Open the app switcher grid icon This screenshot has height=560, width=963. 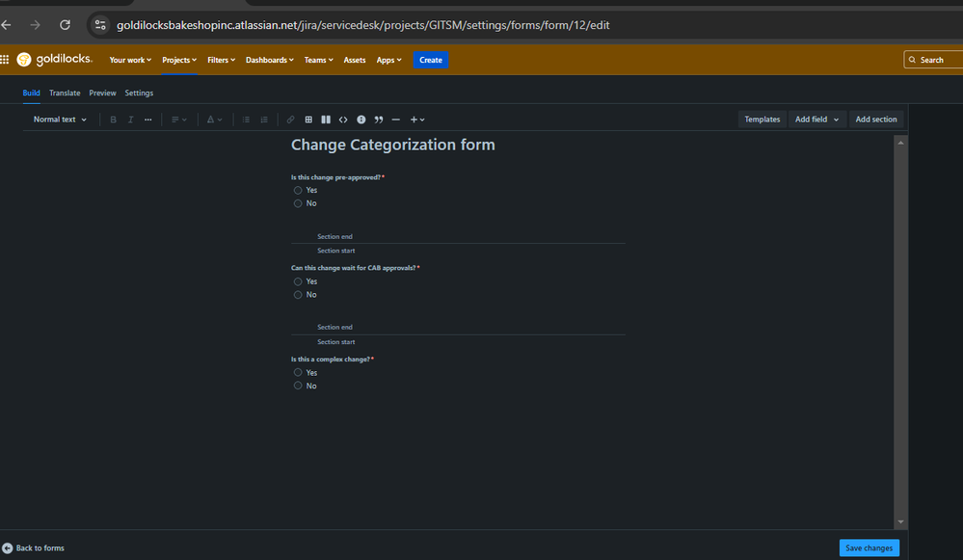pyautogui.click(x=5, y=60)
